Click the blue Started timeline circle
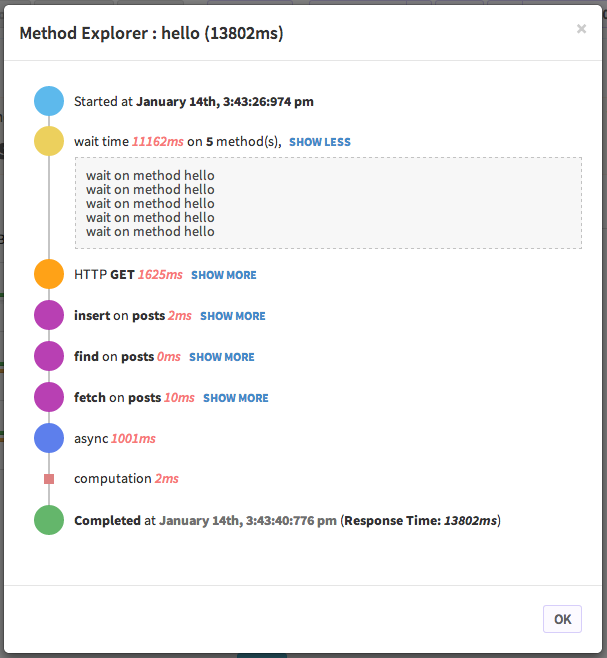Screen dimensions: 607x658 coord(49,101)
